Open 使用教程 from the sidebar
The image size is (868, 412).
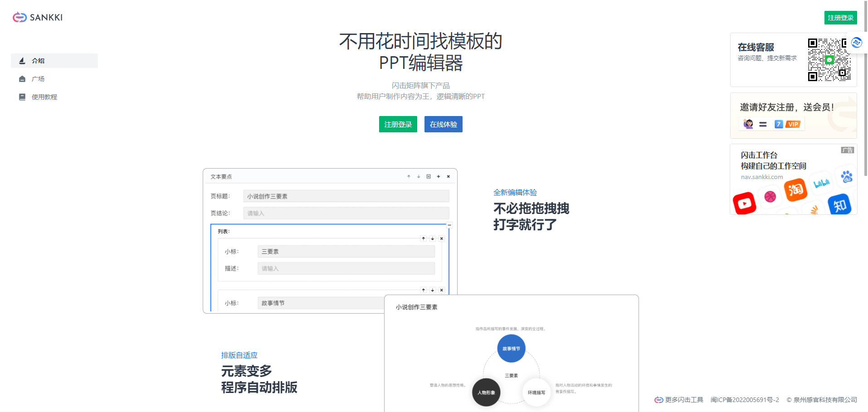click(44, 97)
